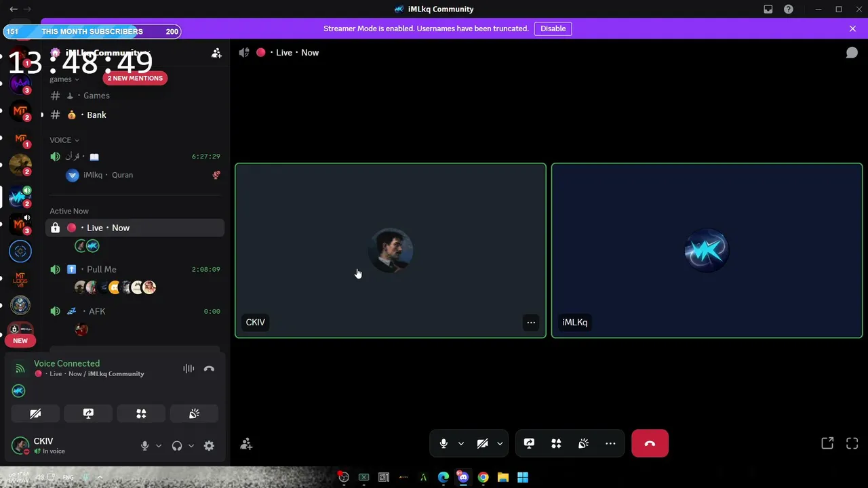This screenshot has height=488, width=868.
Task: Open Excel from the taskbar
Action: point(364,478)
